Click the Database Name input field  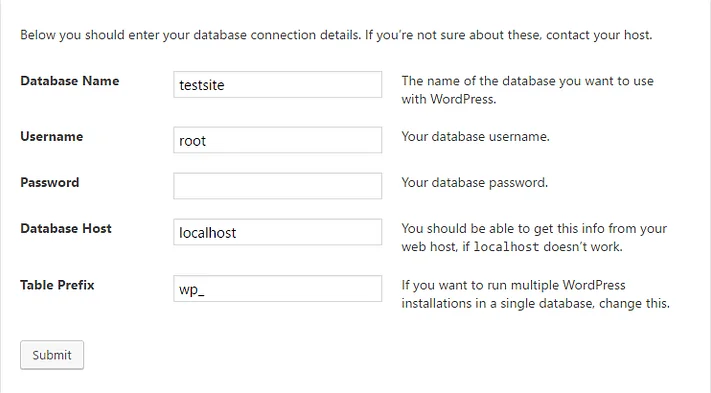coord(278,84)
